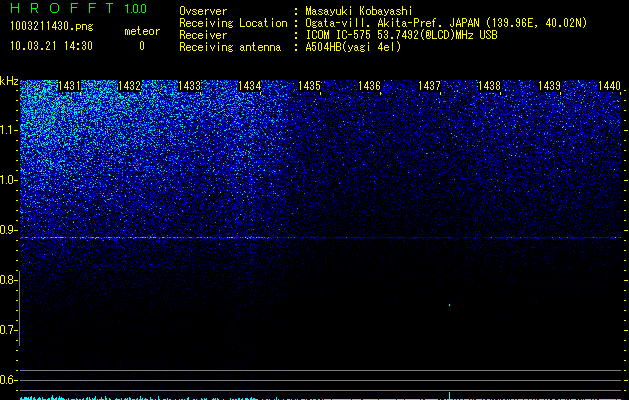Click the 1431 time marker
Screen dimensions: 629x400
[x=69, y=86]
